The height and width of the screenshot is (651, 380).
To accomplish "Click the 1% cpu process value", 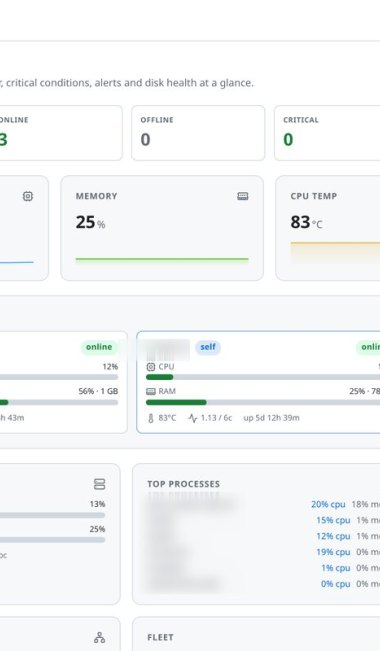I will coord(336,568).
